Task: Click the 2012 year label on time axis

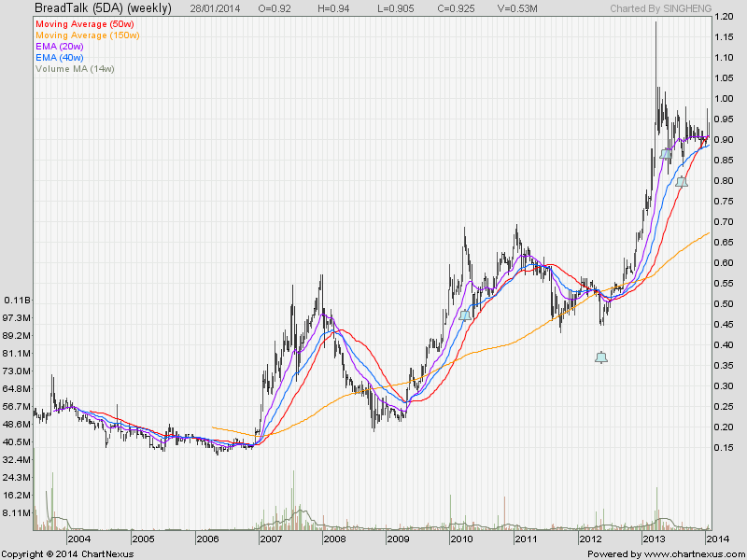Action: tap(590, 539)
